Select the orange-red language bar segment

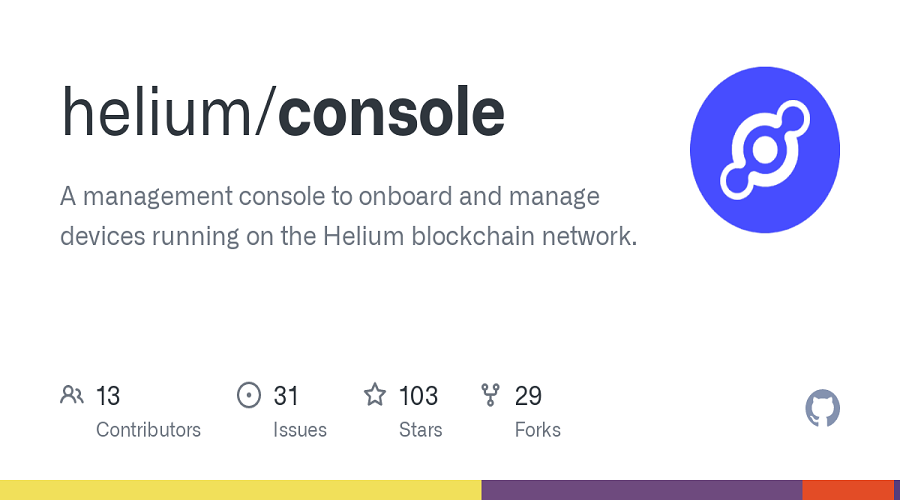point(848,490)
